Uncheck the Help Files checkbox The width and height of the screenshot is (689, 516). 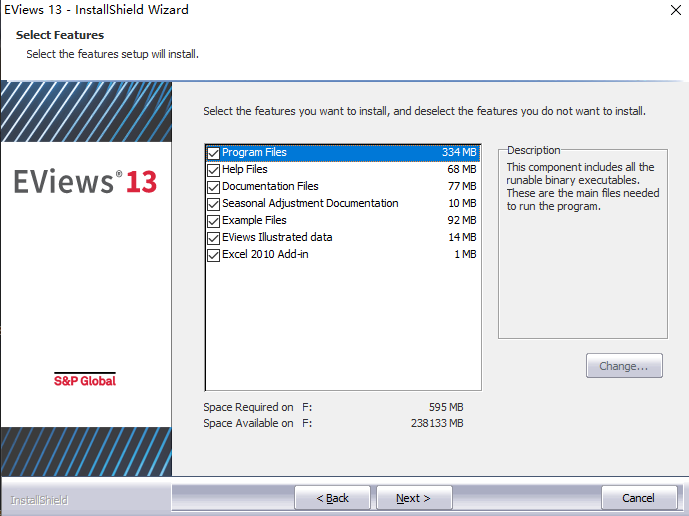(x=214, y=170)
